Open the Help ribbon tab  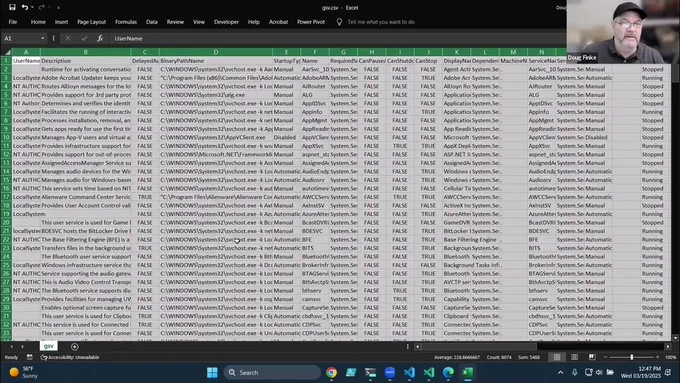pyautogui.click(x=254, y=22)
